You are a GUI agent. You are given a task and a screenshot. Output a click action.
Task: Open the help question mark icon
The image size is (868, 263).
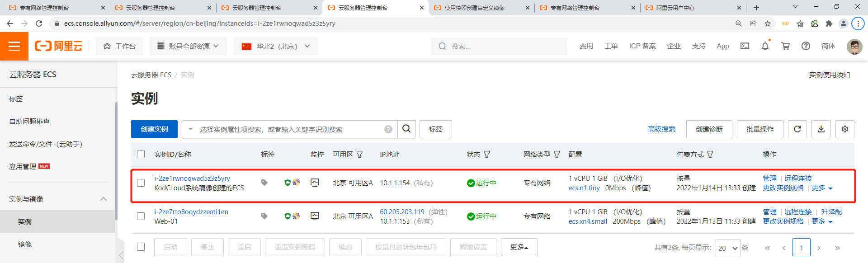click(x=806, y=46)
